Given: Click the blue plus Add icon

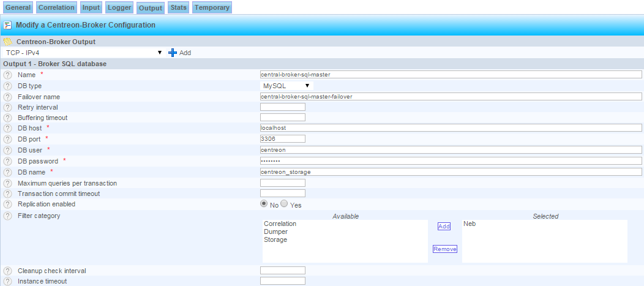Looking at the screenshot, I should point(173,53).
